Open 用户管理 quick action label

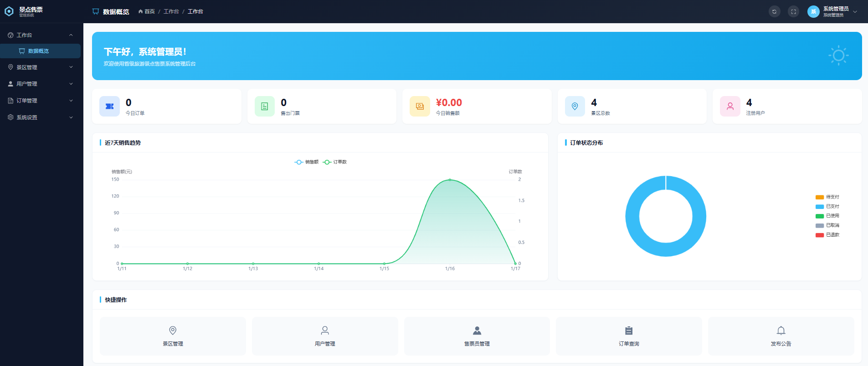[325, 344]
